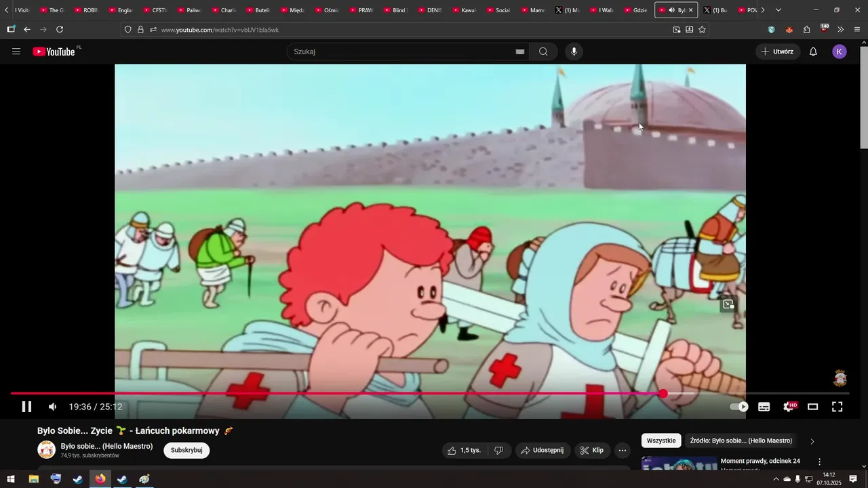Open the extension with 140 badge
The height and width of the screenshot is (488, 868).
824,29
